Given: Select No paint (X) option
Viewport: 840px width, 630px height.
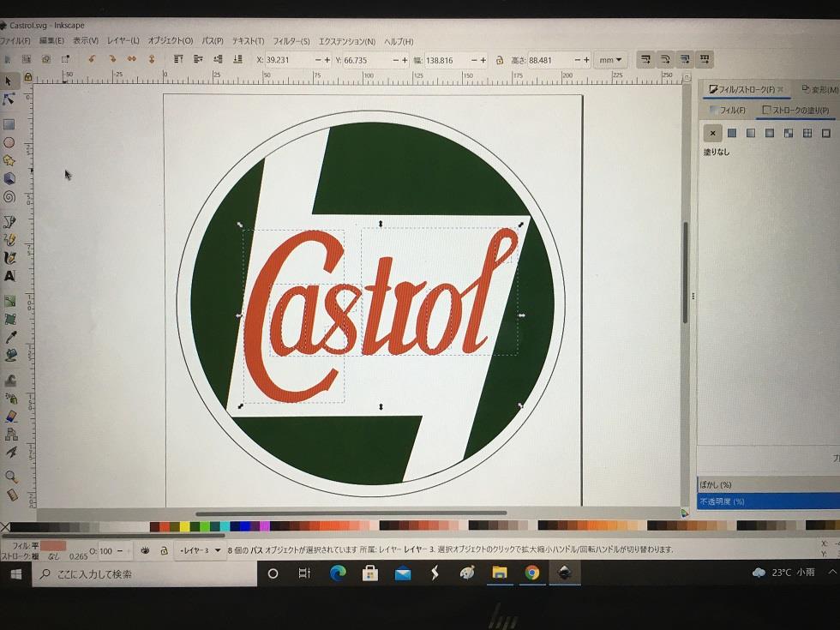Looking at the screenshot, I should (x=712, y=133).
